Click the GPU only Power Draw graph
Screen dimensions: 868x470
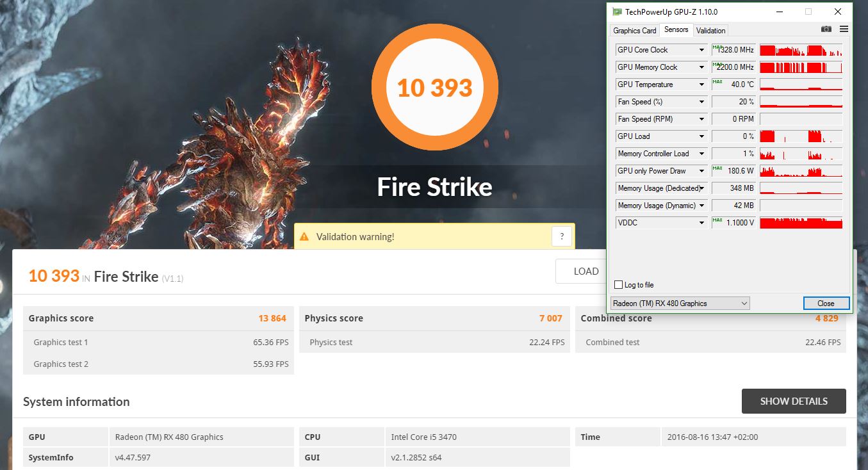801,171
